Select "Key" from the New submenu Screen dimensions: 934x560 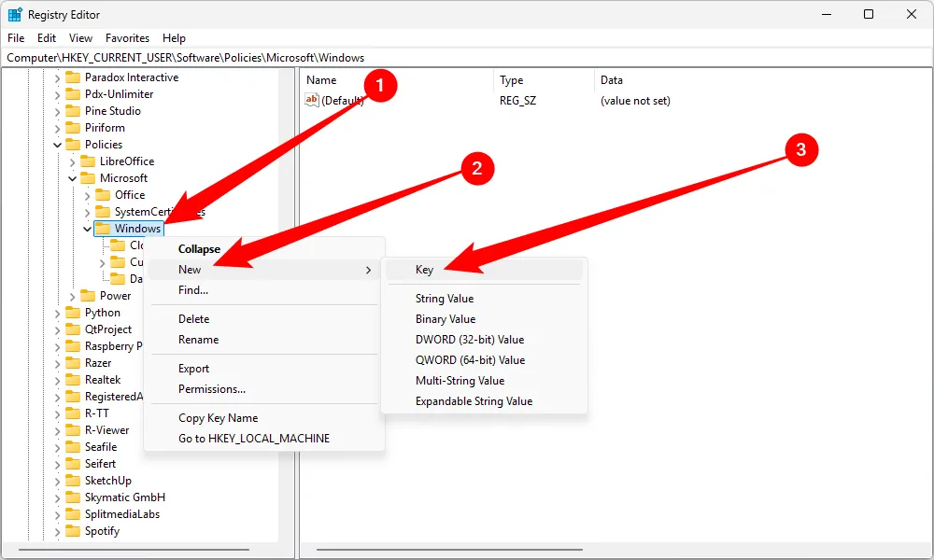click(424, 269)
